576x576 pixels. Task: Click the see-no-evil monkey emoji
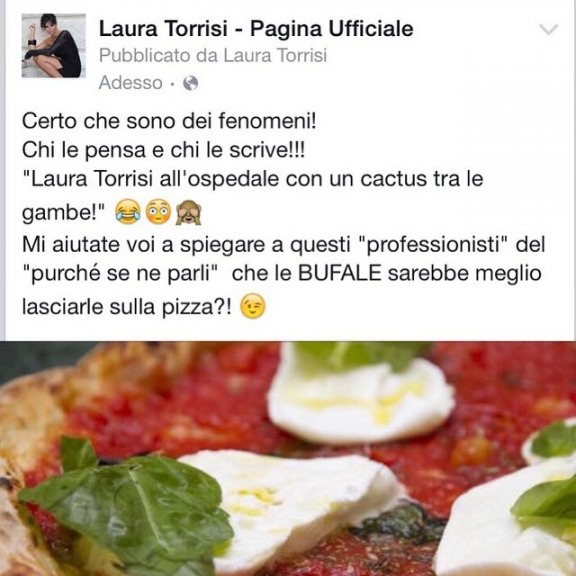coord(189,212)
